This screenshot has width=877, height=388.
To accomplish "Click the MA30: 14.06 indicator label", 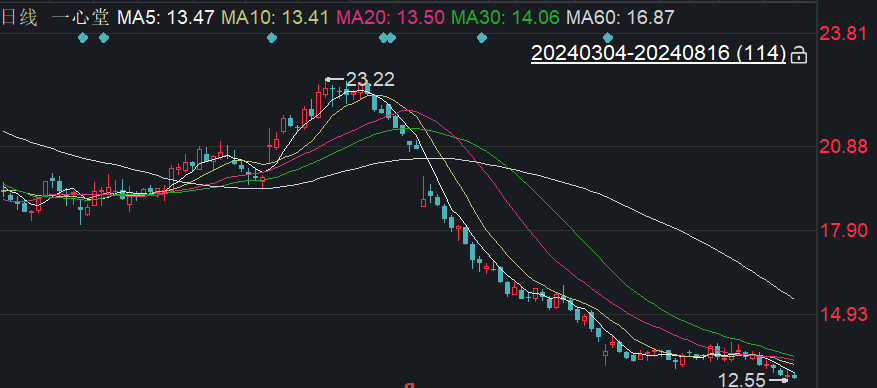I will 506,17.
